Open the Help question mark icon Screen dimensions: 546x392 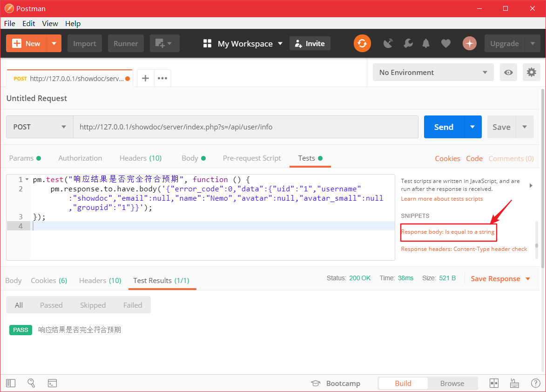click(536, 383)
